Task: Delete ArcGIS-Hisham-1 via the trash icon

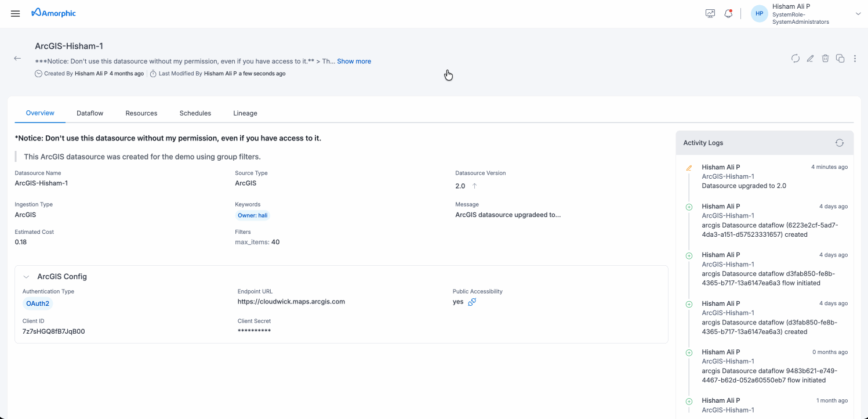Action: (825, 59)
